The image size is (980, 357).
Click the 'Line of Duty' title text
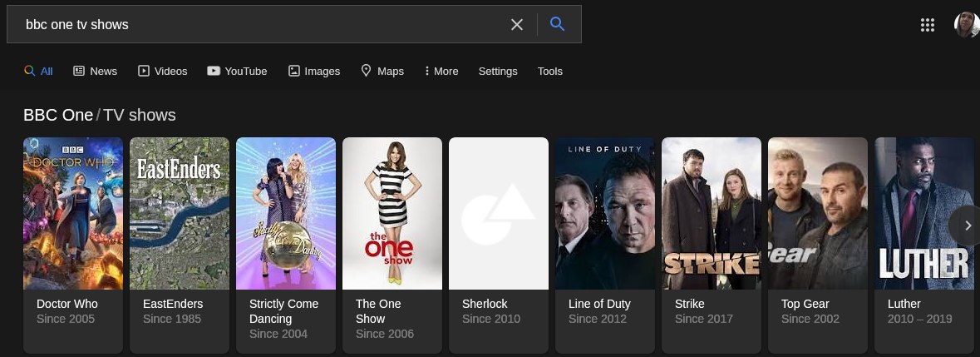tap(599, 304)
